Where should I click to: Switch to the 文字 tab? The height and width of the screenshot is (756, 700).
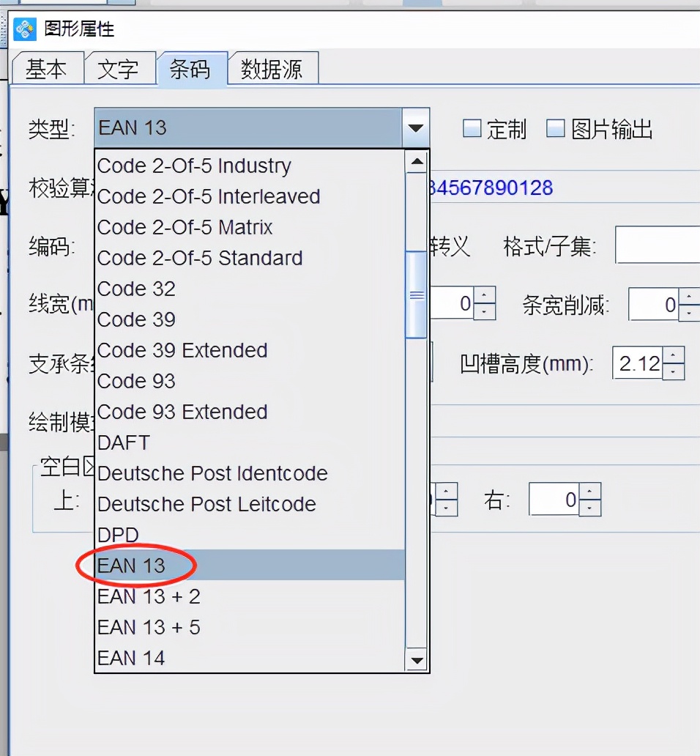(120, 67)
